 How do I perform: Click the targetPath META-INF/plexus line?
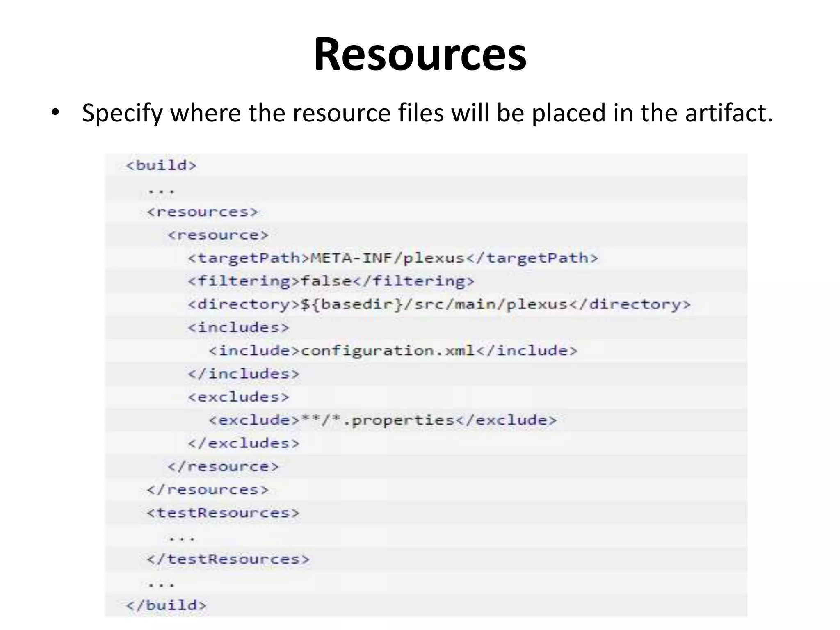(x=393, y=258)
